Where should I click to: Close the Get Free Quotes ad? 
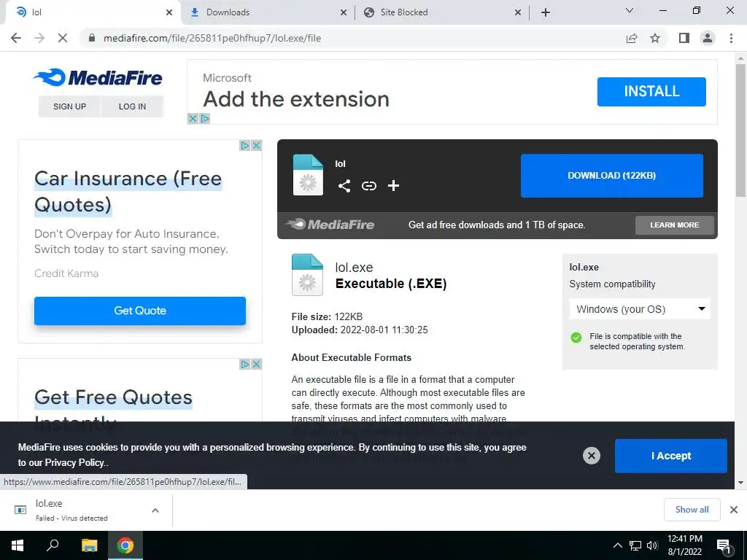pyautogui.click(x=256, y=365)
